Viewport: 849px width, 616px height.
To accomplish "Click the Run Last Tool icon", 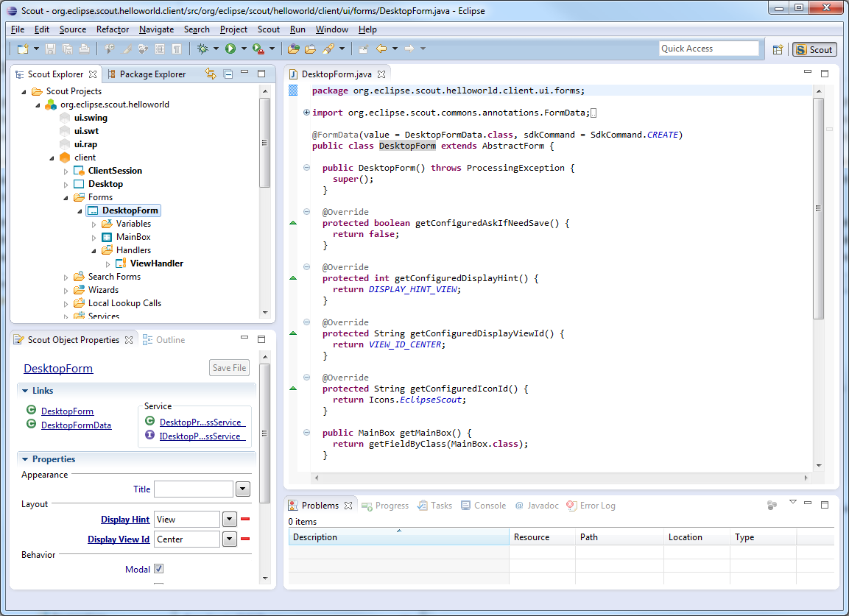I will [x=258, y=49].
